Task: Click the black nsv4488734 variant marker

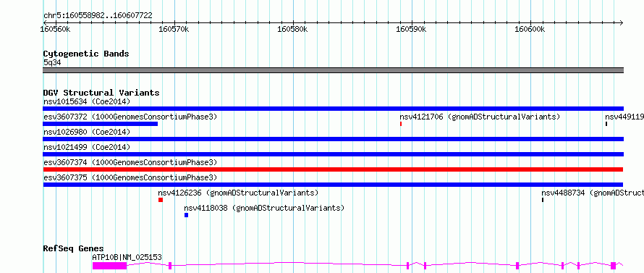Action: point(543,200)
